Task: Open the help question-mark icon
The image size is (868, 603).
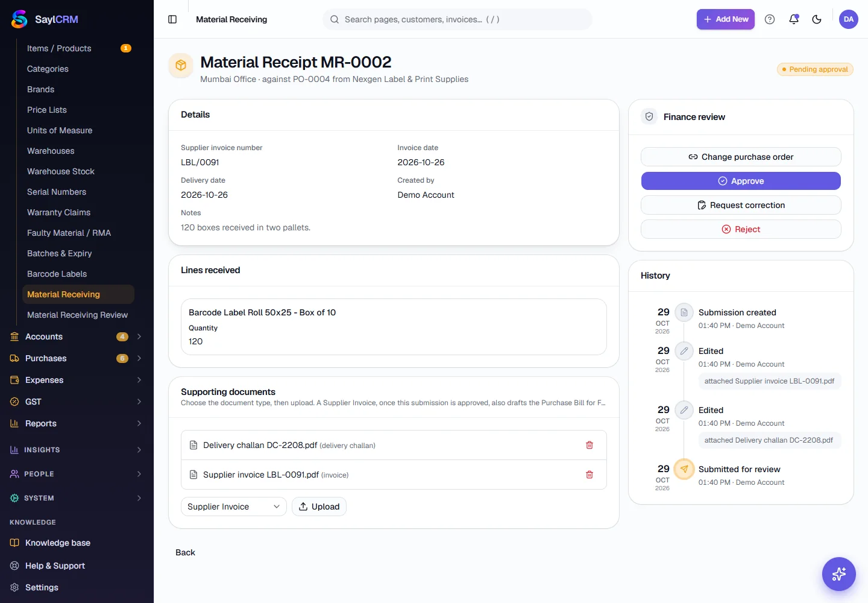Action: [x=770, y=19]
